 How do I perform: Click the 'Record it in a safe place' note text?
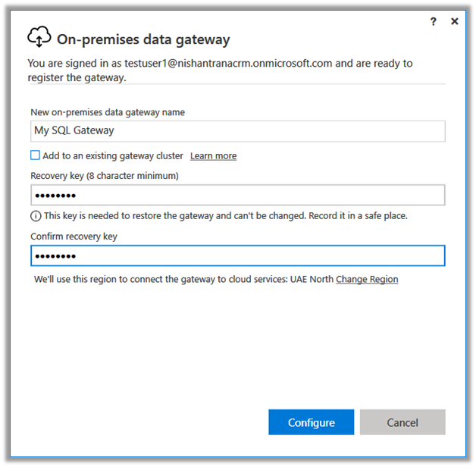point(225,216)
